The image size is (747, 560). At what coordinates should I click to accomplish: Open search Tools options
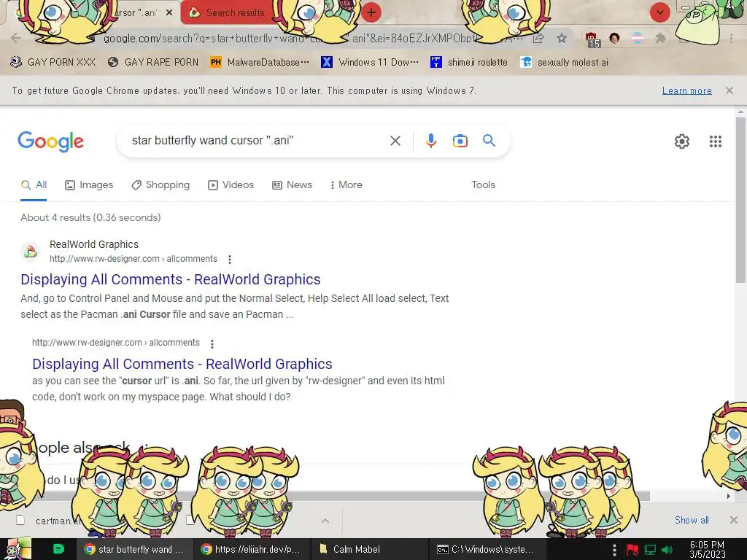483,184
